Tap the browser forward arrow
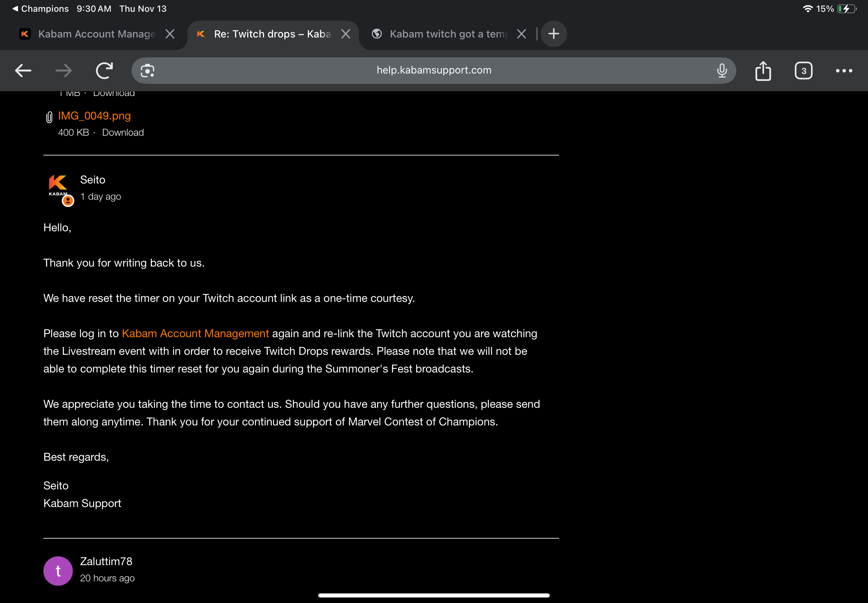Image resolution: width=868 pixels, height=603 pixels. point(64,71)
